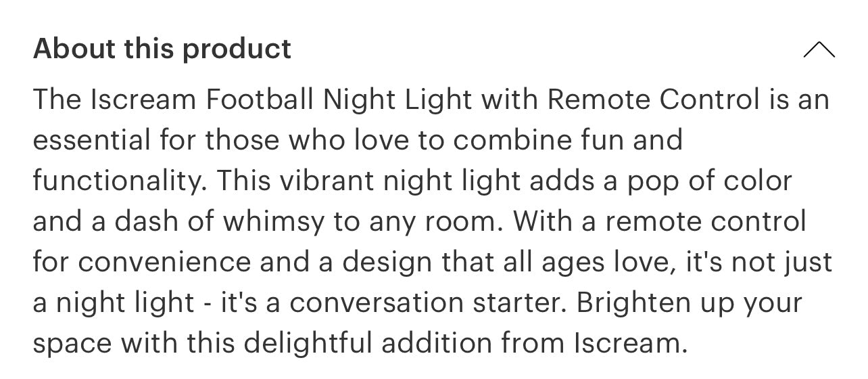Click the About this product heading
The image size is (868, 379).
pyautogui.click(x=162, y=49)
